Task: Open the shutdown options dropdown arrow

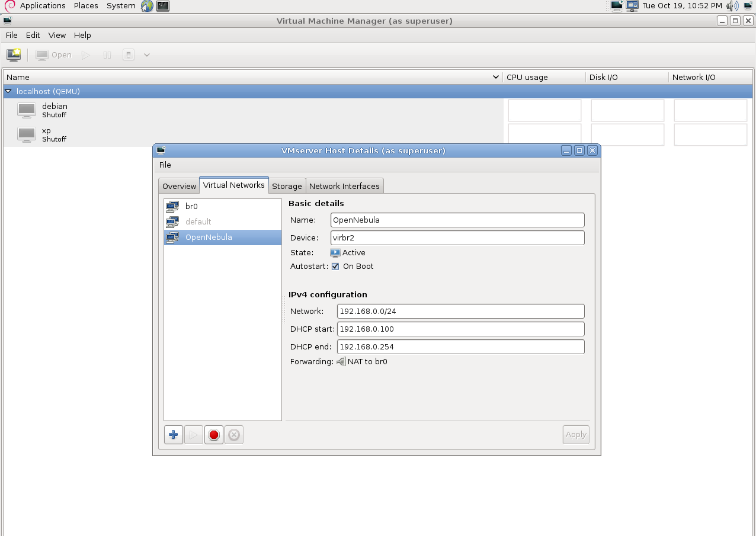Action: pos(147,55)
